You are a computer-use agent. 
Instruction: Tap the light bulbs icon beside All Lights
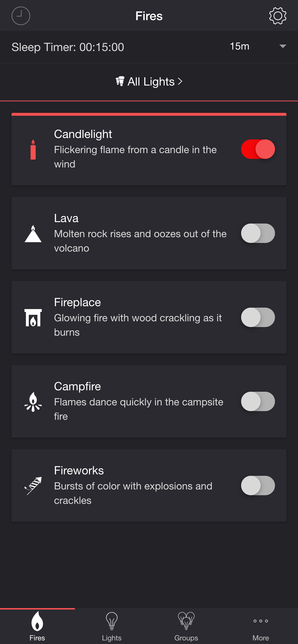120,81
